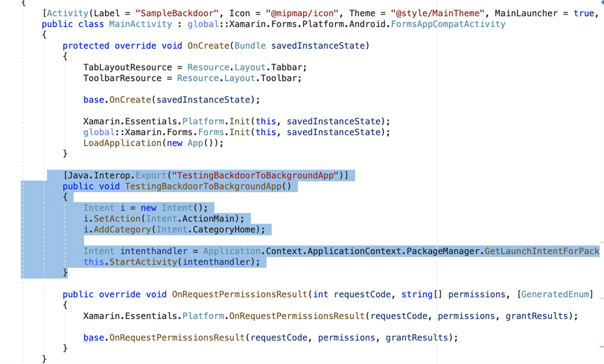Viewport: 604px width, 364px height.
Task: Click the MainLauncher true value
Action: (x=583, y=13)
